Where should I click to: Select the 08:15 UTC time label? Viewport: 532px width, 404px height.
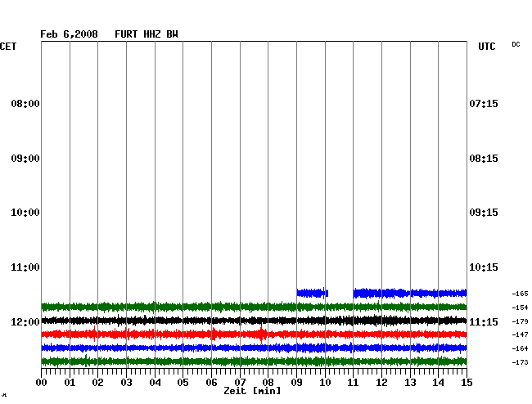click(x=484, y=159)
